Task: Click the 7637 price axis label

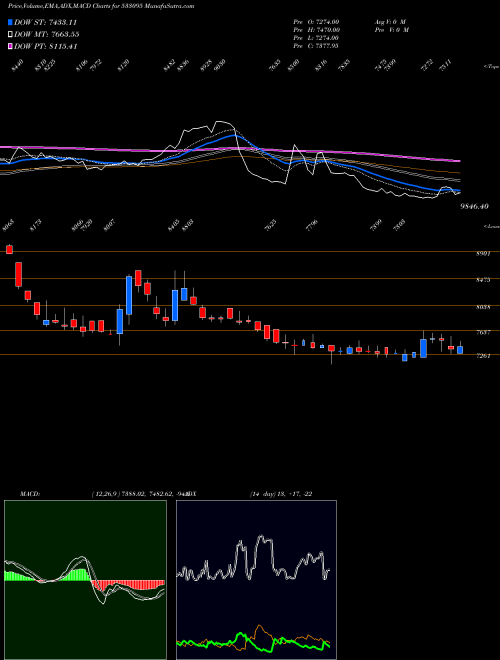Action: [x=482, y=333]
